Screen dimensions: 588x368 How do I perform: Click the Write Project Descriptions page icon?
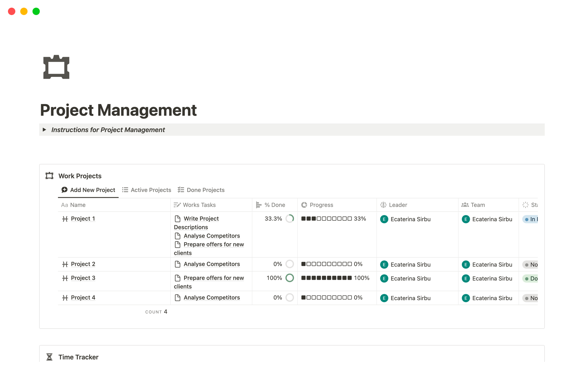tap(178, 219)
